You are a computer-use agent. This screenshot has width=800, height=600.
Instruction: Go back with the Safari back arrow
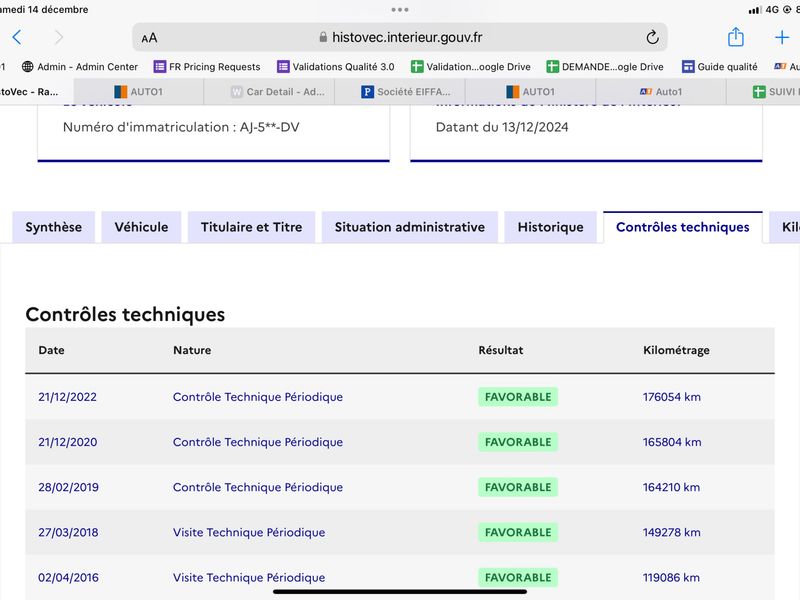coord(17,37)
